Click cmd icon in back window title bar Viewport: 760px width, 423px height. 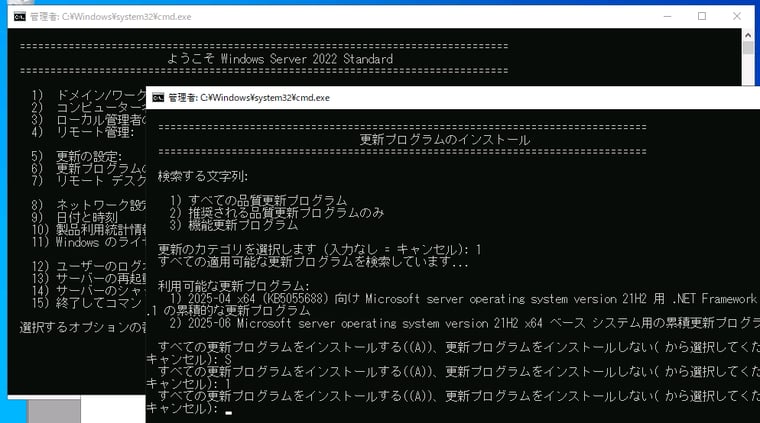coord(19,16)
